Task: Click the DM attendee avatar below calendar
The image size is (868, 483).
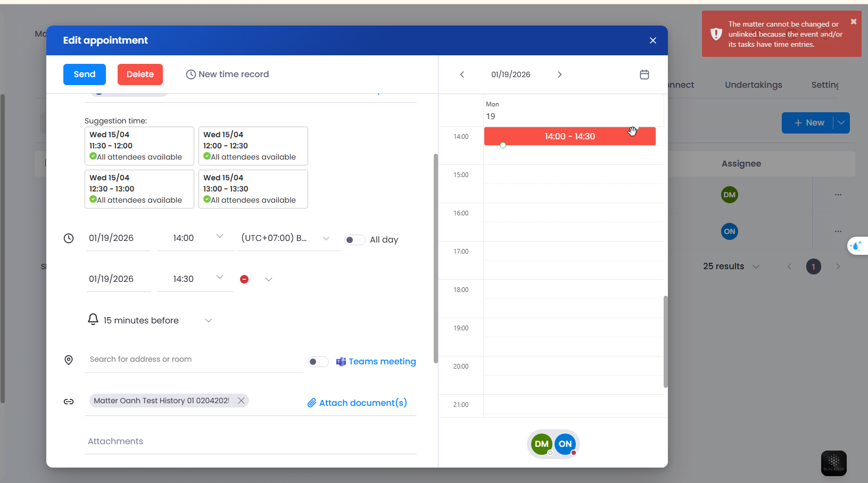Action: 541,444
